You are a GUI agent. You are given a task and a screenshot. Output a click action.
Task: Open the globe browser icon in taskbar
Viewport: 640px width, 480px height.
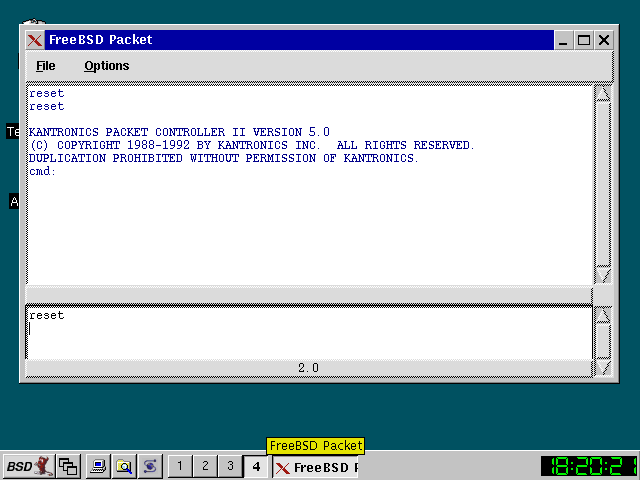pos(150,466)
